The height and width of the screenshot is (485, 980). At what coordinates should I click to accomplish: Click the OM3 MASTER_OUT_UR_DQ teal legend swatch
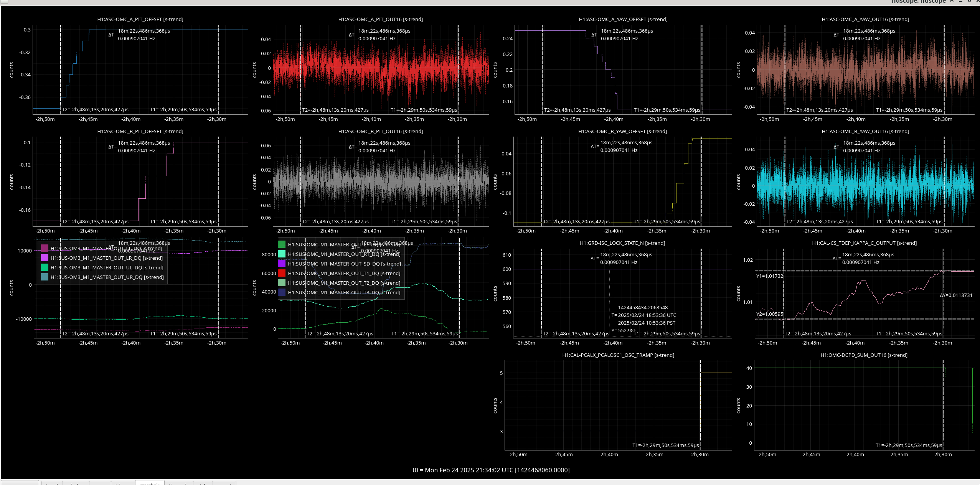(45, 277)
